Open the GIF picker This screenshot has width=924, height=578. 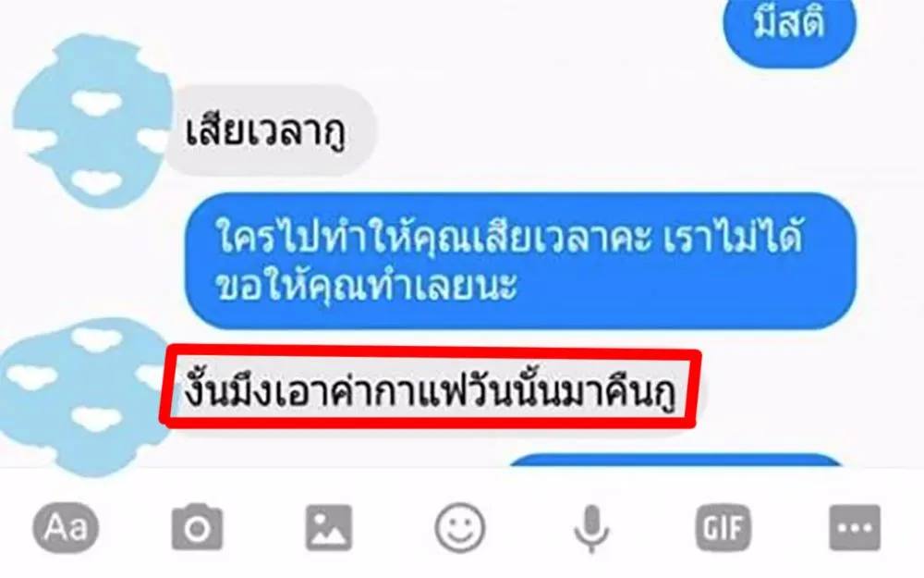(x=723, y=527)
